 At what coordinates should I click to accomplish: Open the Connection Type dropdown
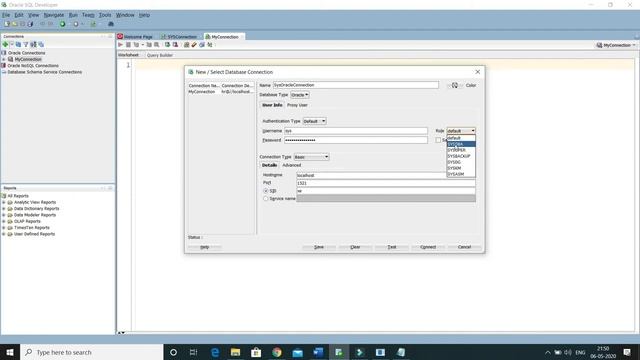[x=311, y=157]
